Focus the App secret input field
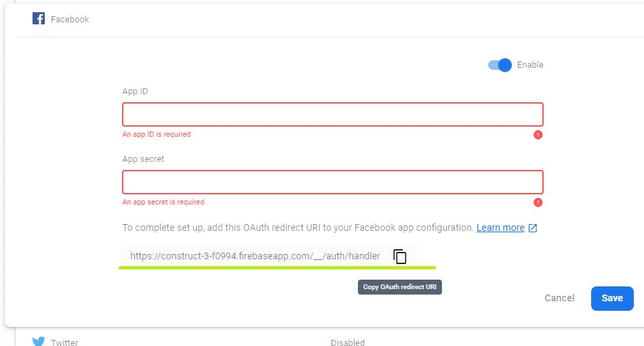The height and width of the screenshot is (346, 644). (332, 182)
